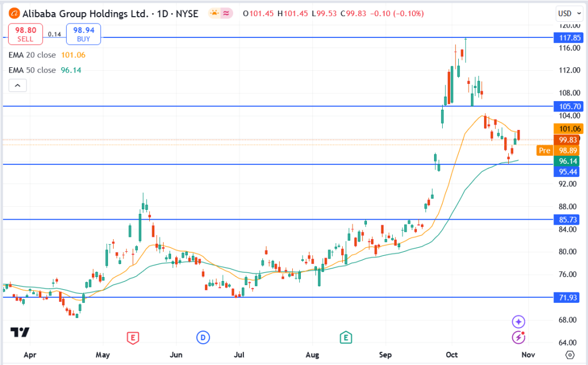This screenshot has height=365, width=588.
Task: Open the USD currency dropdown
Action: [x=570, y=14]
